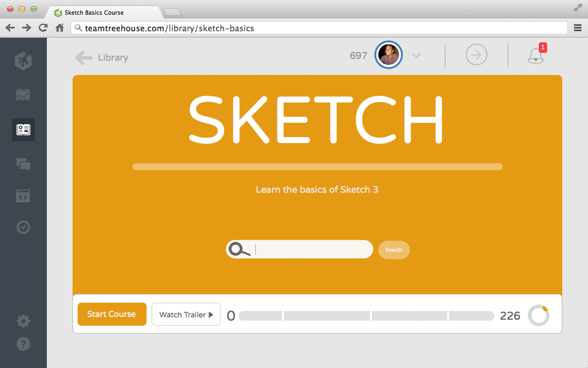Open the notifications bell icon

point(536,55)
